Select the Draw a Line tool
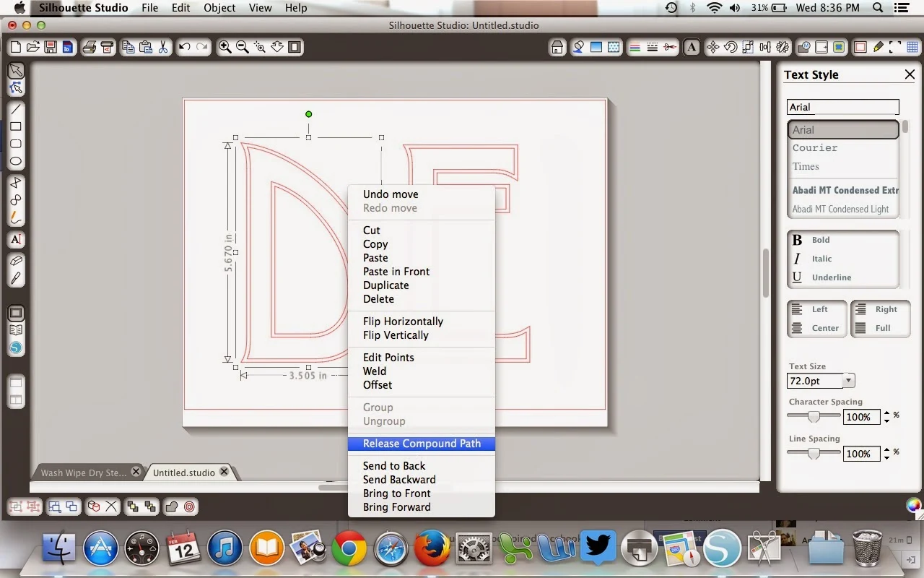924x578 pixels. (x=16, y=109)
